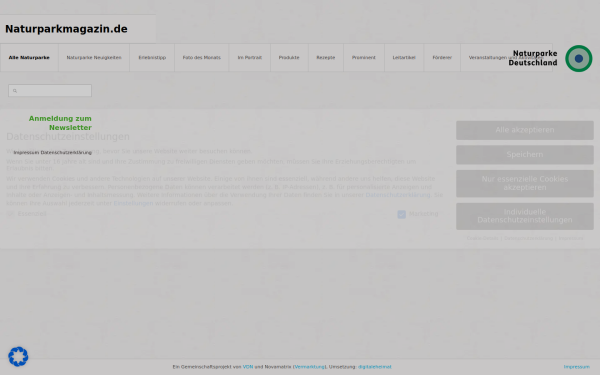Open the Anmeldung zum Newsletter link

point(60,123)
